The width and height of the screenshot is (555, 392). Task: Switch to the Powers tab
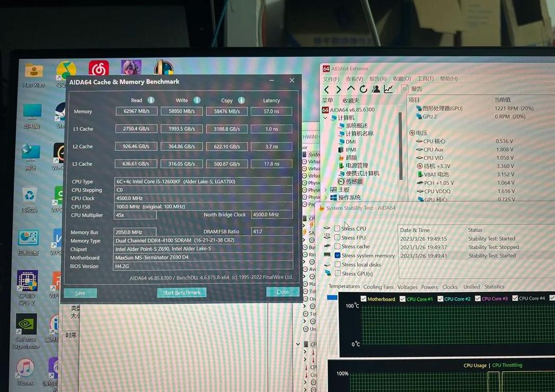[x=429, y=287]
